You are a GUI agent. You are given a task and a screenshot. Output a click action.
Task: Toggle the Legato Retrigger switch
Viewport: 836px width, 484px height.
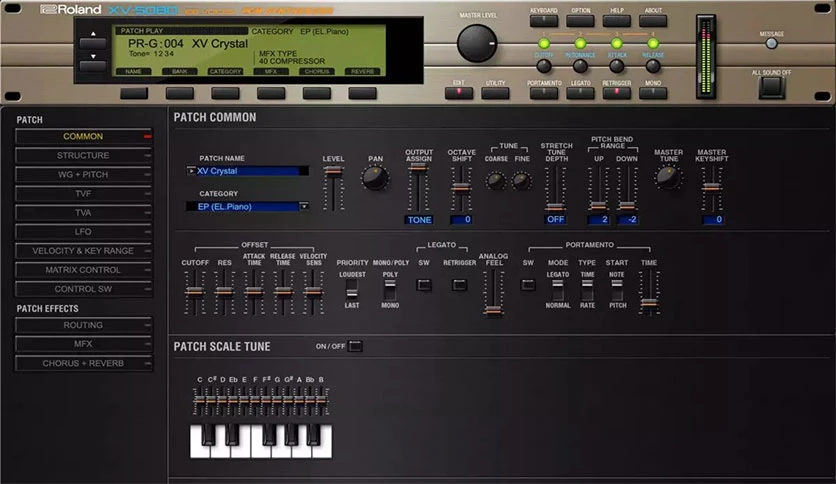[x=460, y=285]
